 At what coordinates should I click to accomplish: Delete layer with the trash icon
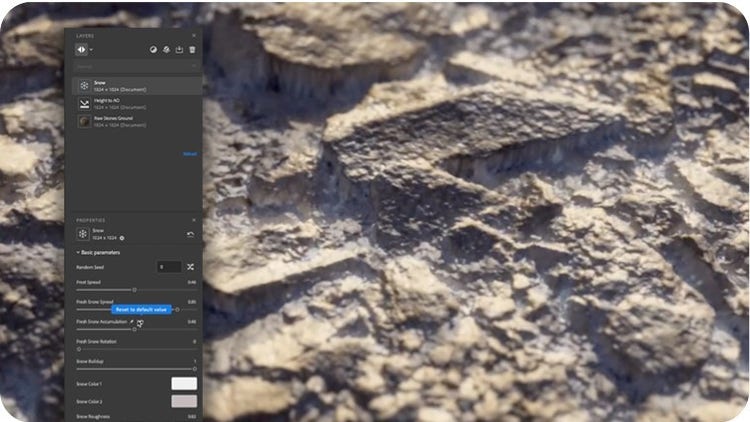(192, 49)
